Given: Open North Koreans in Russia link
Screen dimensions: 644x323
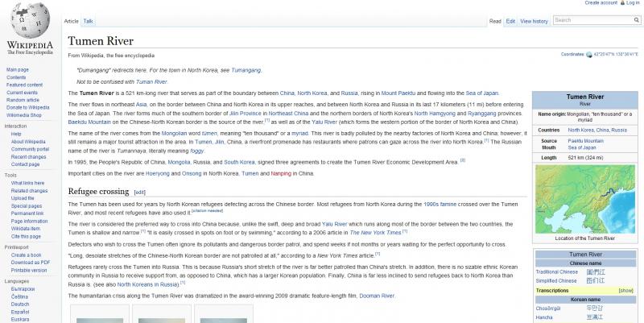Looking at the screenshot, I should [x=148, y=284].
